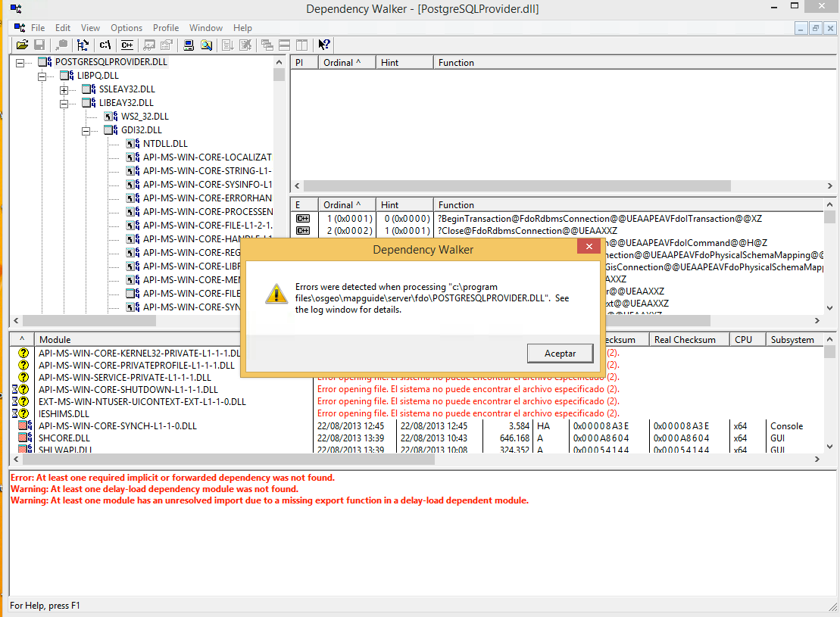Select WS2_32.DLL in the tree
The width and height of the screenshot is (840, 617).
coord(145,117)
